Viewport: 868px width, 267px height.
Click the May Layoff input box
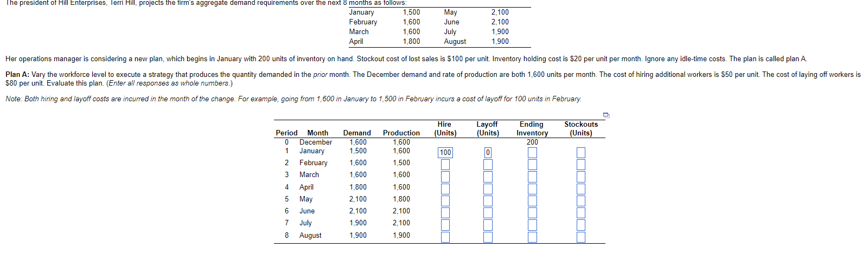pos(488,201)
